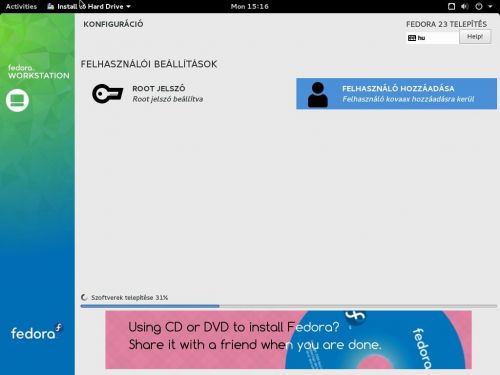The height and width of the screenshot is (375, 500).
Task: Click the fedora WORKSTATION sidebar label
Action: click(x=39, y=72)
